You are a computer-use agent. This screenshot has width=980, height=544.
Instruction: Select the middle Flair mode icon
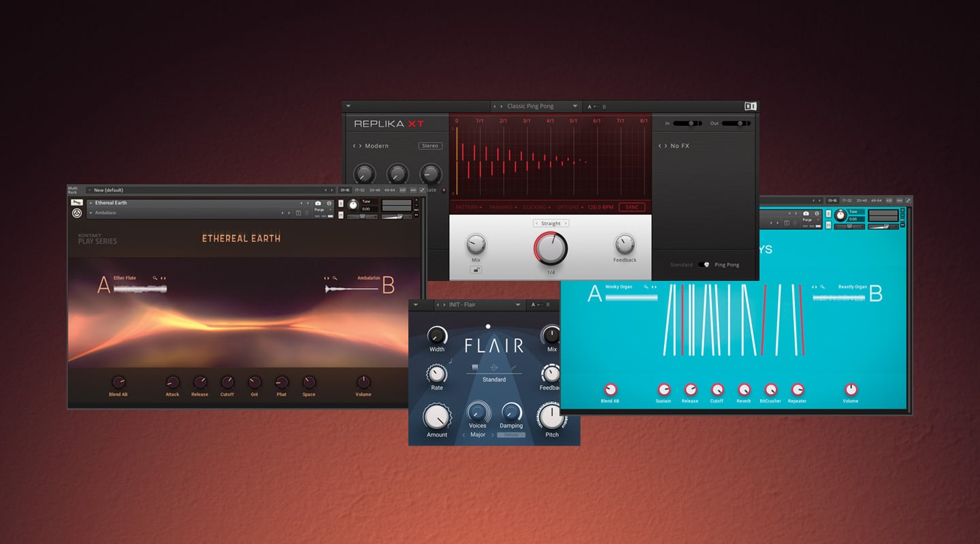point(494,368)
